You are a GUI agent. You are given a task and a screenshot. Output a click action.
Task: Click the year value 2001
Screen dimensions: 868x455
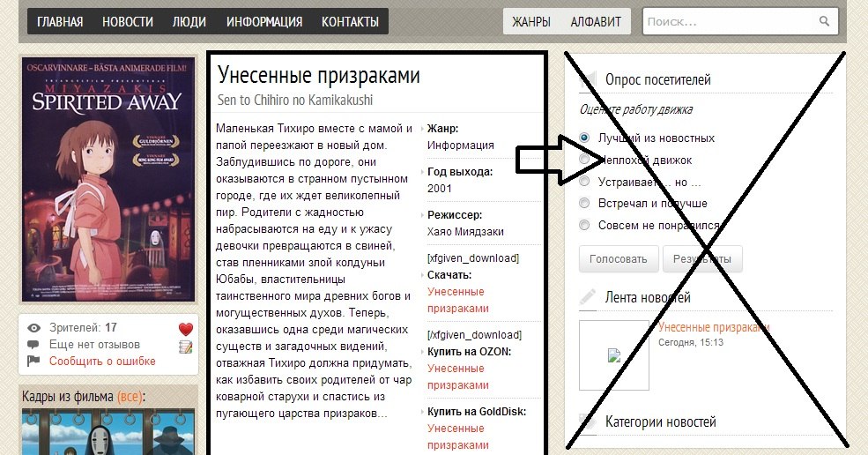440,189
